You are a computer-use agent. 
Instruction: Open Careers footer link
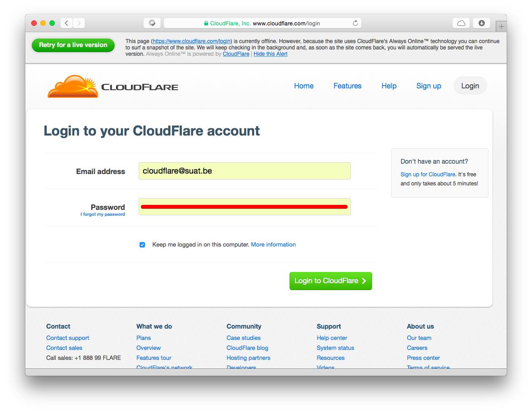[417, 348]
